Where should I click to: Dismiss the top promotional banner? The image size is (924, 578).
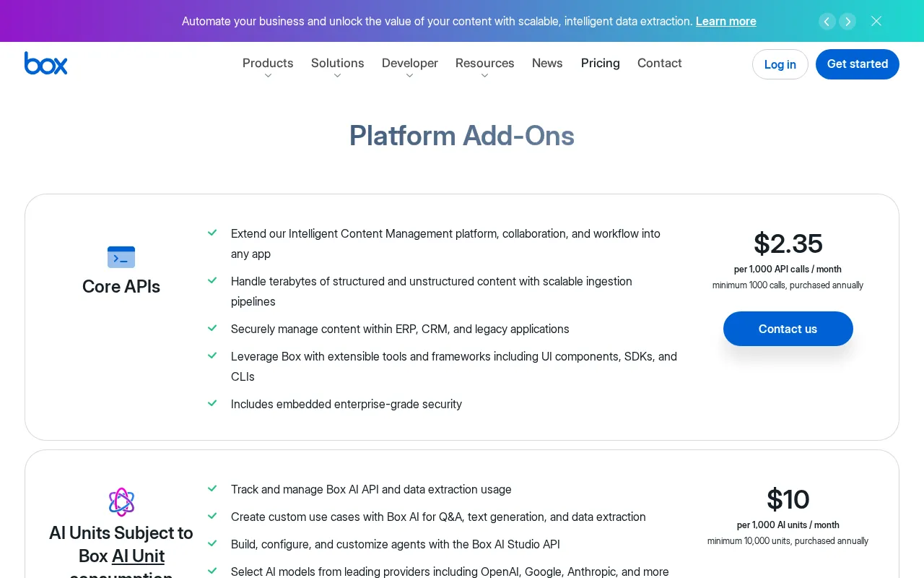(x=876, y=21)
